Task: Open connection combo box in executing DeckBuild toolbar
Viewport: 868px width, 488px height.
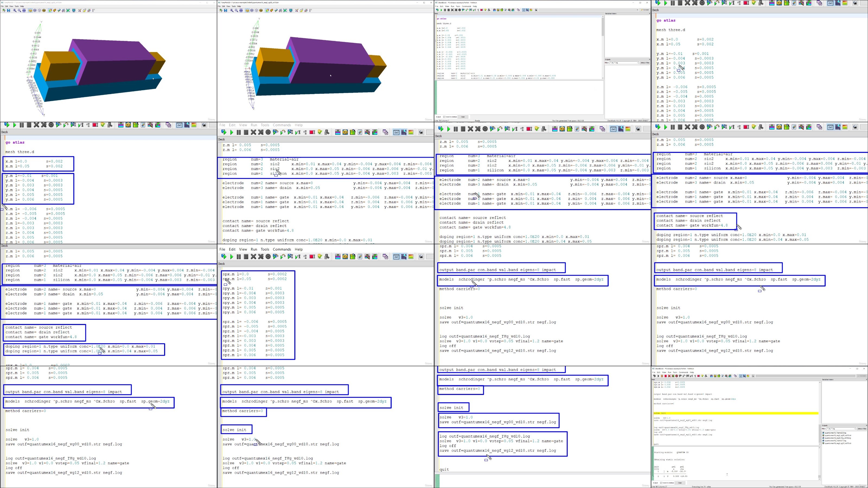Action: pos(806,376)
